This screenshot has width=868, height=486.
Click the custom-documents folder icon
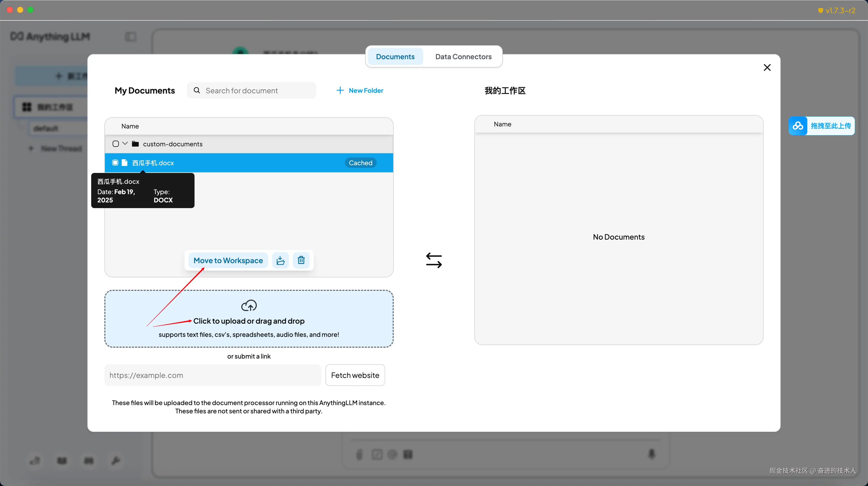[135, 144]
